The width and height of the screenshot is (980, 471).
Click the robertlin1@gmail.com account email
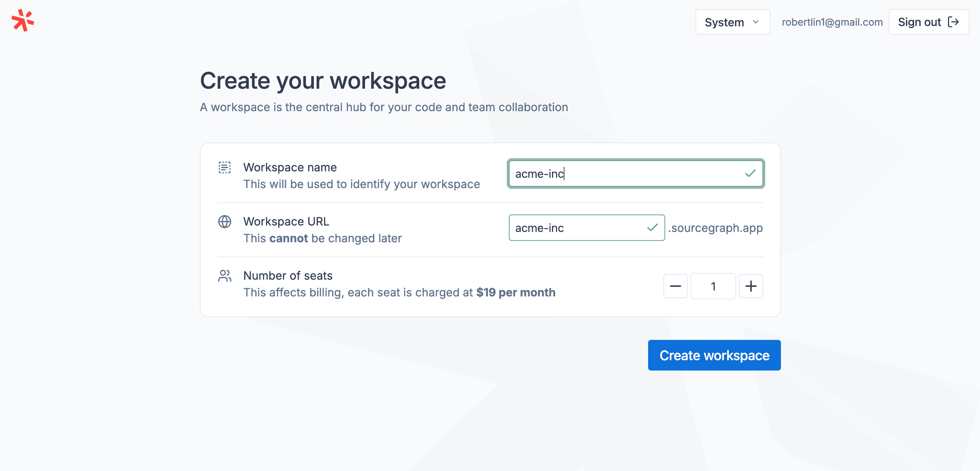[832, 22]
